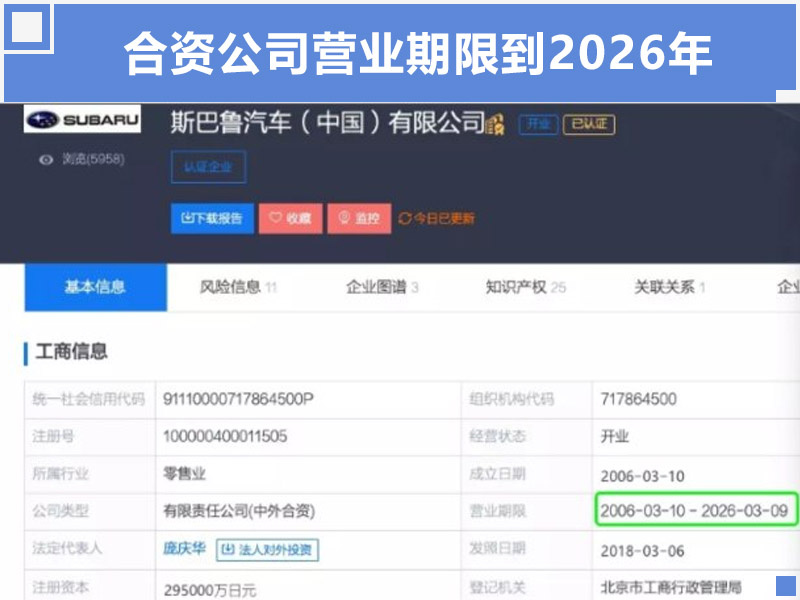Click license issue date 2018-03-06
Viewport: 800px width, 600px height.
coord(642,551)
